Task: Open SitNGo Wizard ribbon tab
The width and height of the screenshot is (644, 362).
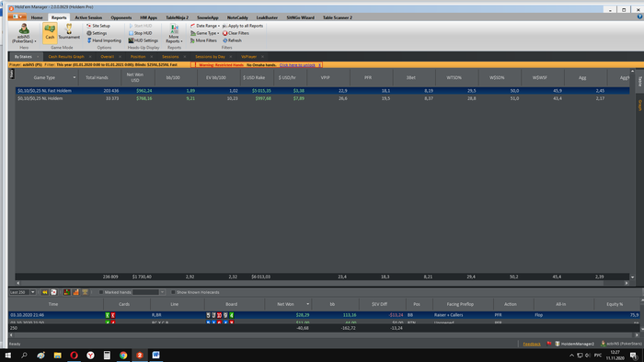Action: point(300,17)
